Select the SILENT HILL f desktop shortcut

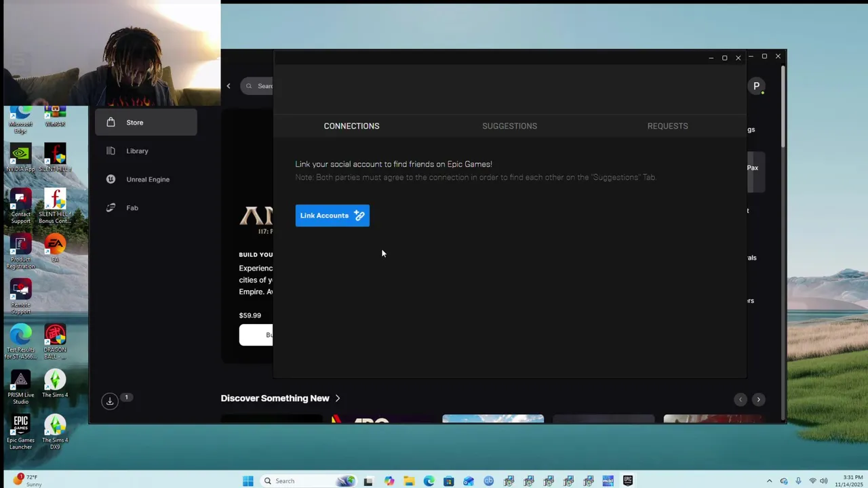55,159
